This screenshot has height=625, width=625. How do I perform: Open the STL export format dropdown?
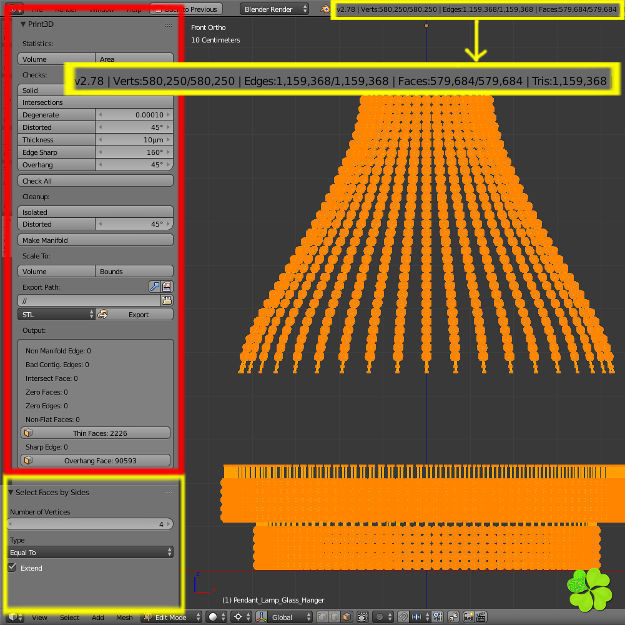pyautogui.click(x=56, y=314)
